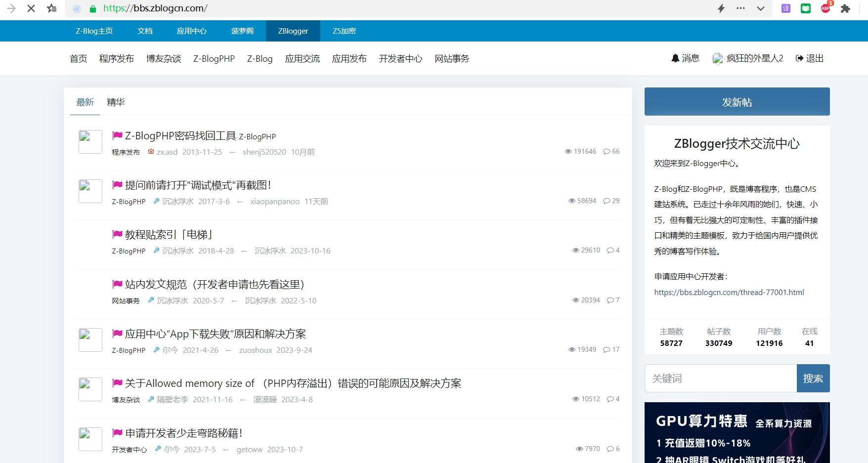Viewport: 868px width, 463px height.
Task: Click avatar thumbnail of Z-BlogPHP密码找回工具 thread
Action: (90, 142)
